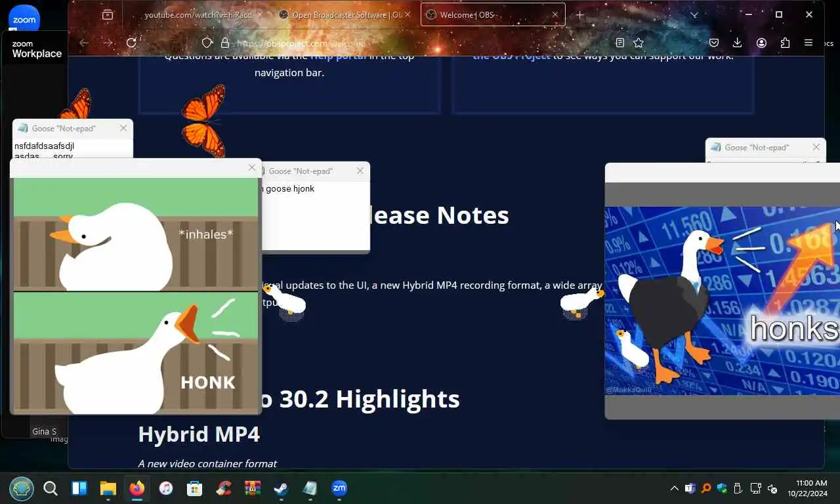Image resolution: width=840 pixels, height=504 pixels.
Task: Open Steam from the taskbar
Action: coord(281,488)
